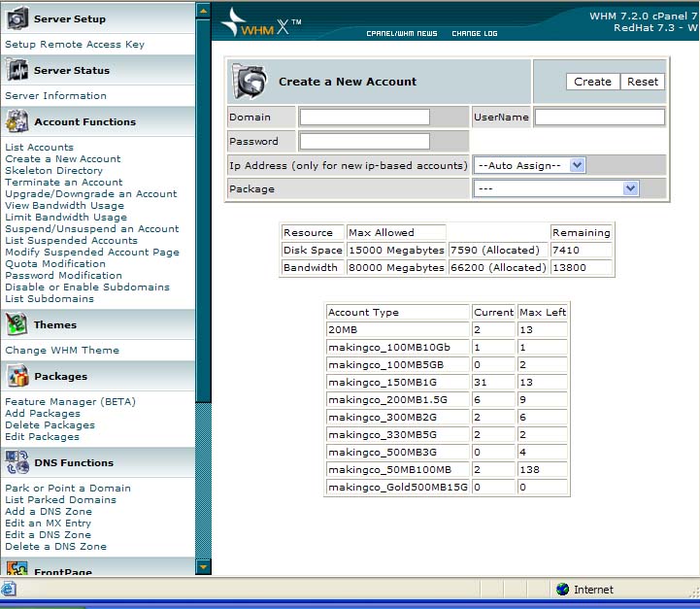Open the Package selection dropdown
Viewport: 700px width, 609px height.
556,188
